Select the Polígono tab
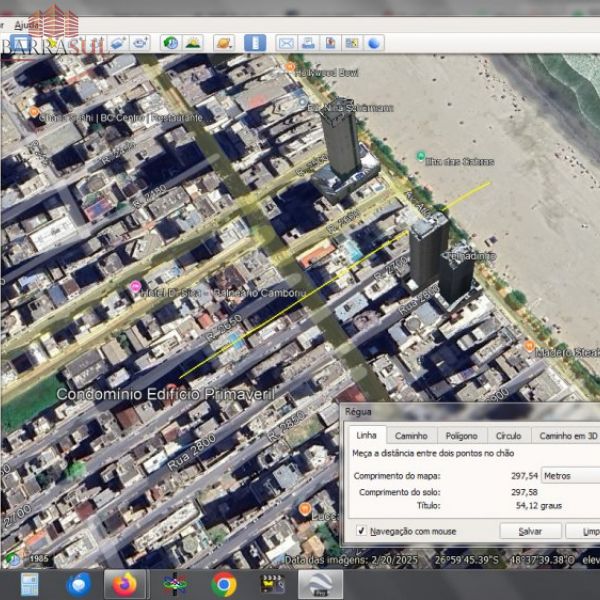The image size is (600, 600). [461, 436]
